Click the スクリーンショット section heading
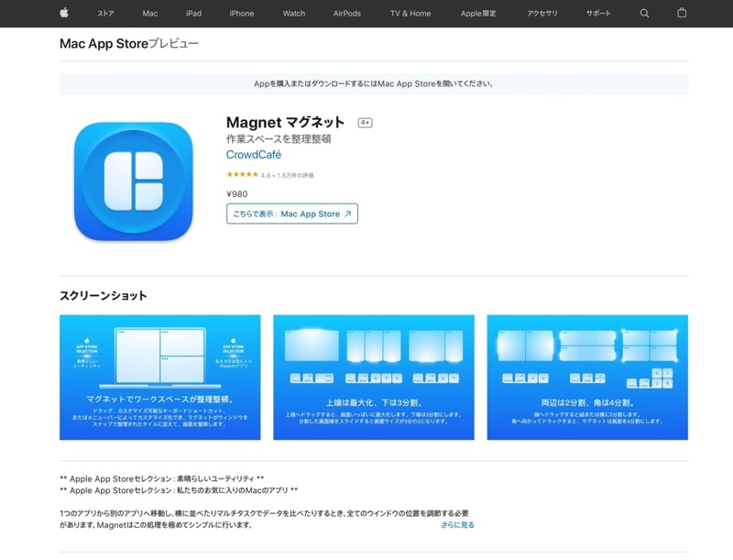The width and height of the screenshot is (733, 560). 104,295
